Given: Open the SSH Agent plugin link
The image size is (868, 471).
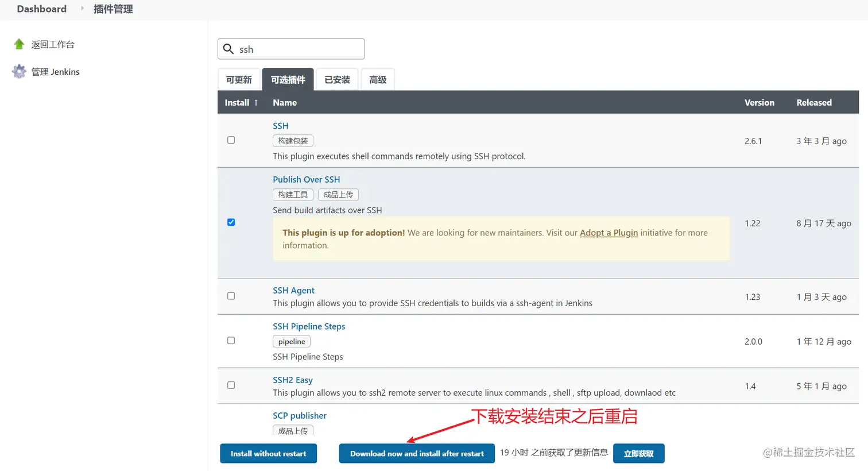Looking at the screenshot, I should click(x=294, y=290).
